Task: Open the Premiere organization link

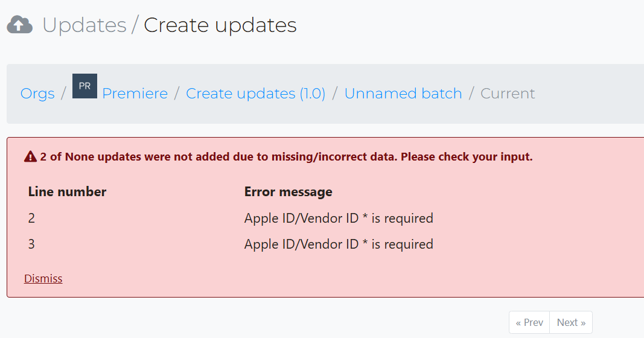Action: click(x=135, y=94)
